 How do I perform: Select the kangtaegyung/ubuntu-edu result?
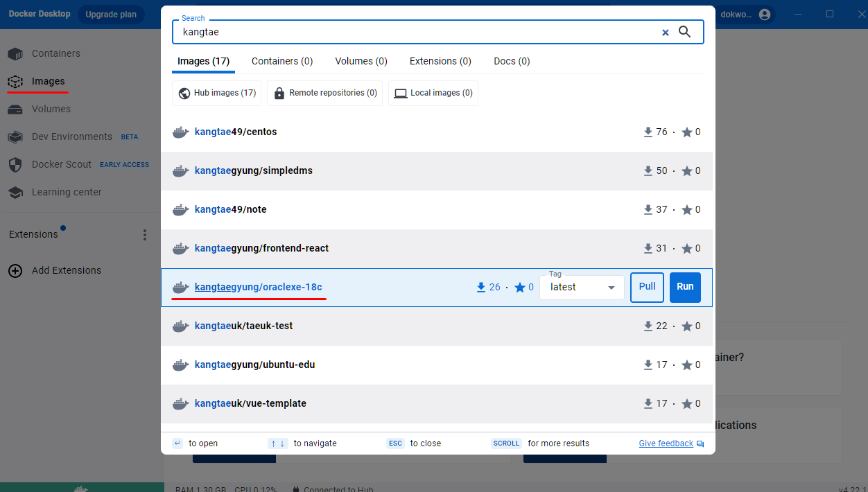[x=437, y=365]
